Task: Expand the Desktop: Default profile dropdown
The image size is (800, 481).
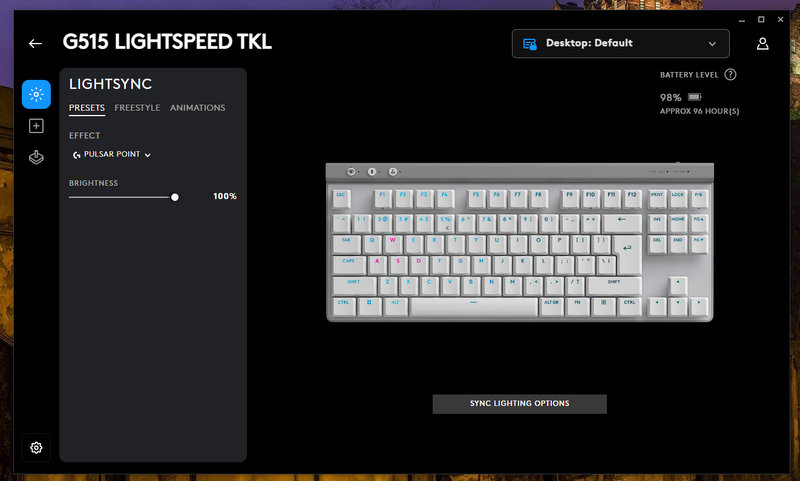Action: tap(620, 43)
